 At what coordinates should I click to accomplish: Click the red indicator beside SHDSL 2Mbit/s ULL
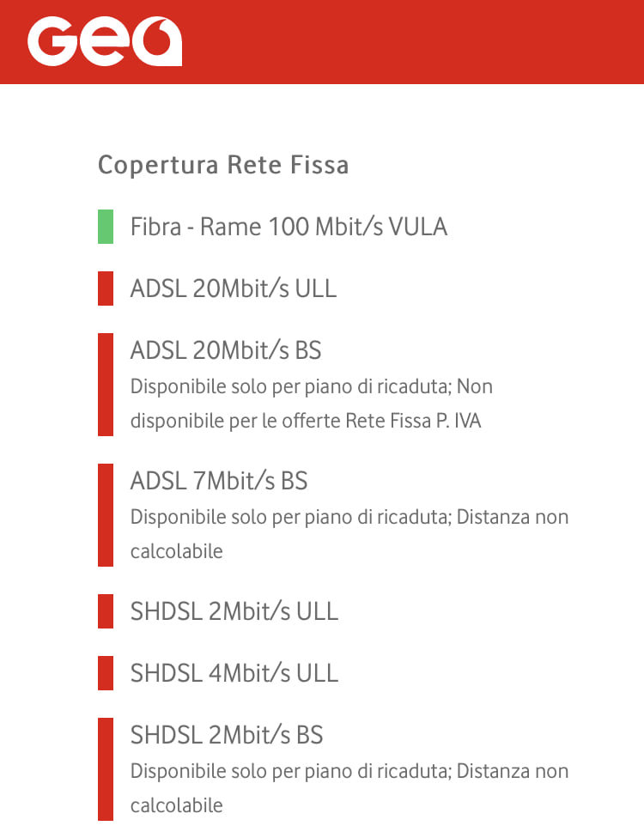click(x=106, y=611)
